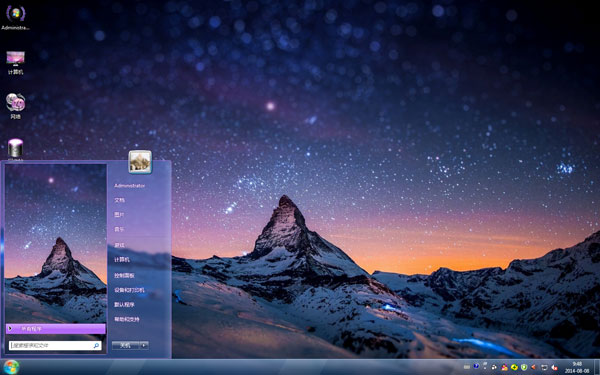600x375 pixels.
Task: Open 帮助和支持 in the Start menu
Action: point(126,319)
